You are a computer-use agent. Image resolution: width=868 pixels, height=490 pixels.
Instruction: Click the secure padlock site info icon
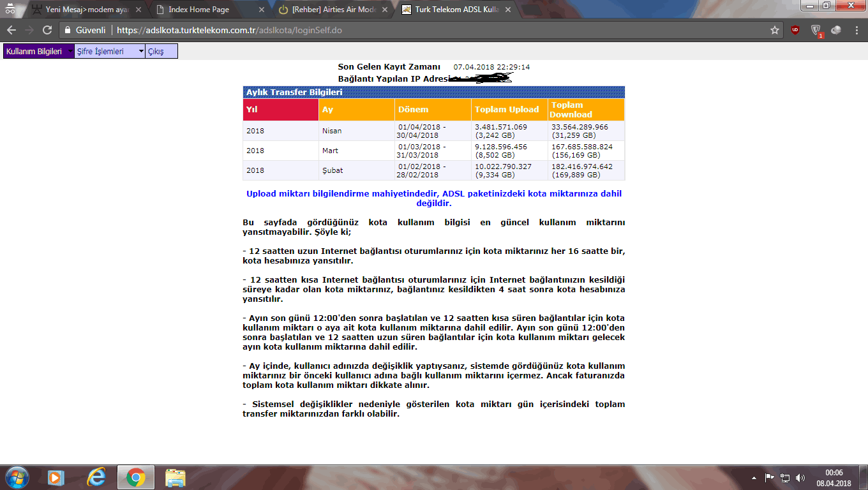pyautogui.click(x=68, y=30)
